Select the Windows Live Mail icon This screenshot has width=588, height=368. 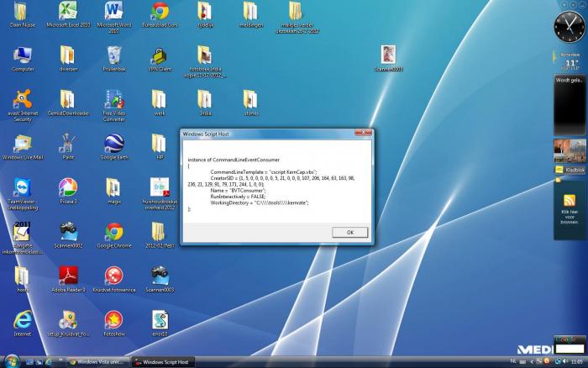[x=23, y=144]
